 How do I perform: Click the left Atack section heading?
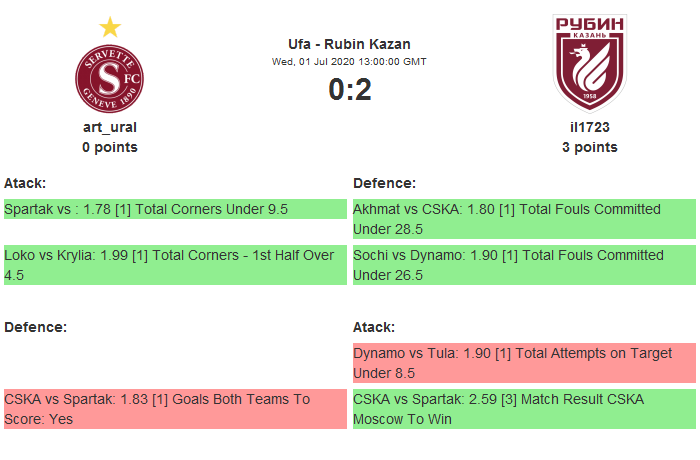point(25,183)
